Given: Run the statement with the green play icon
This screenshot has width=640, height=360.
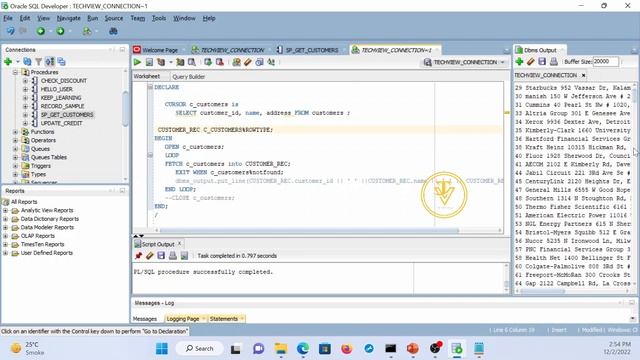Looking at the screenshot, I should [x=137, y=62].
